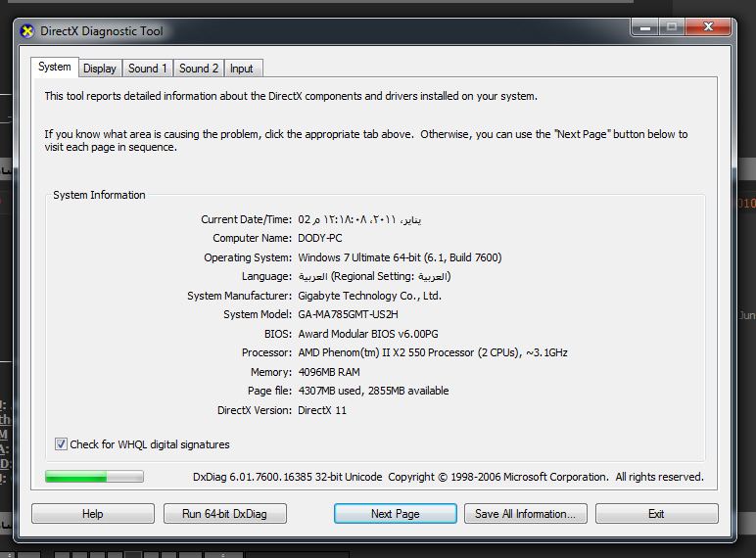Screen dimensions: 756x558
Task: Click the Language regional setting value
Action: pyautogui.click(x=374, y=277)
